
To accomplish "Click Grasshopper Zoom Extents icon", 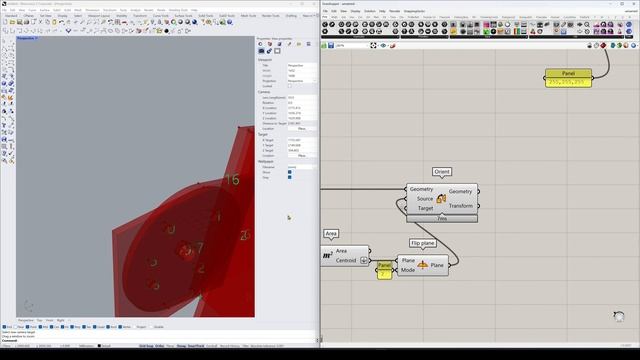I will (x=373, y=46).
